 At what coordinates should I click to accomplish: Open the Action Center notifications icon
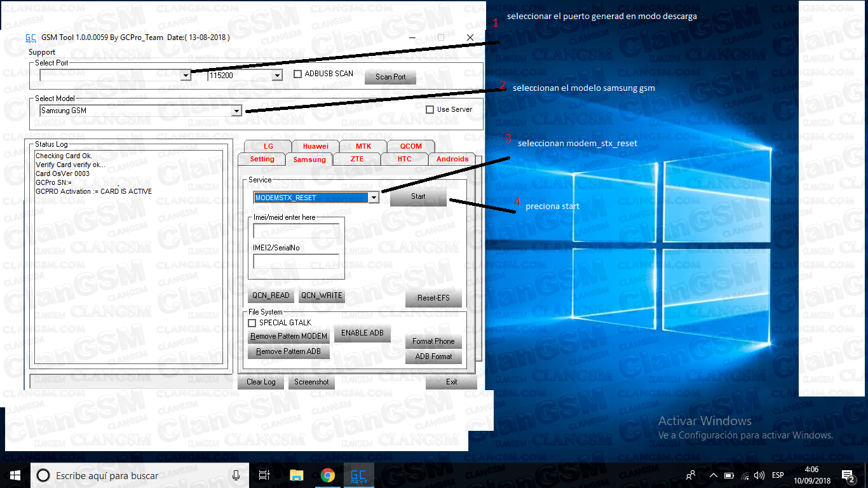[848, 475]
